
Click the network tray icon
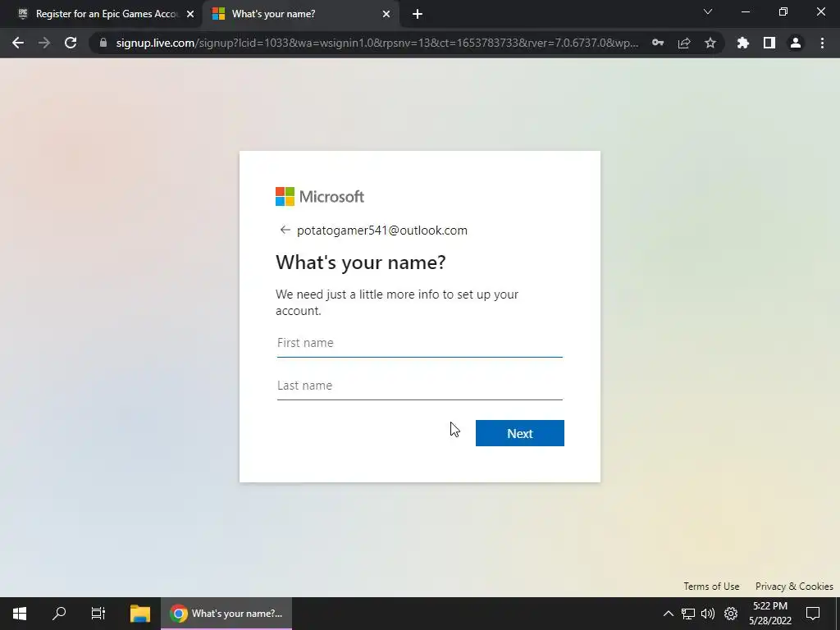tap(688, 614)
